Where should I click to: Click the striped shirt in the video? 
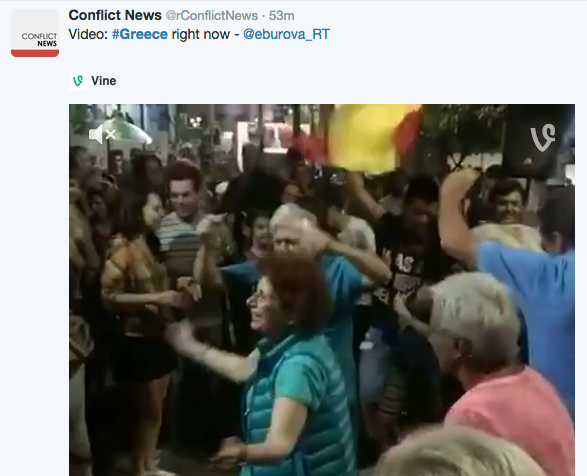pos(178,240)
